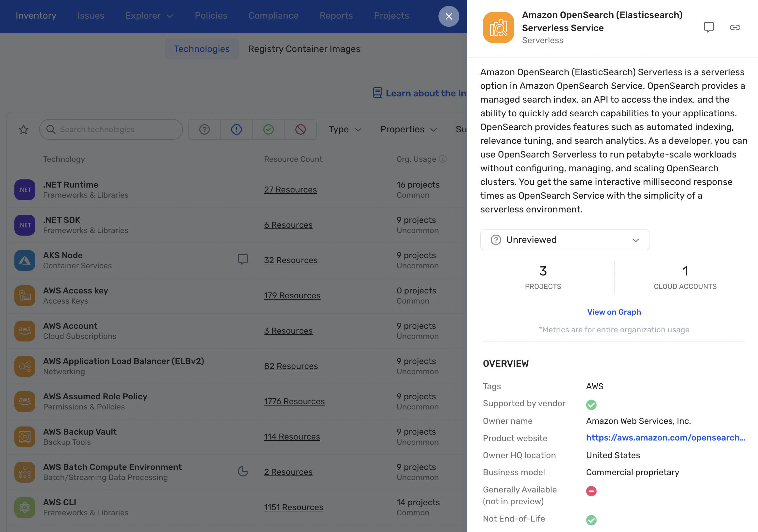Open 32 Resources for AKS Node
Image resolution: width=758 pixels, height=532 pixels.
pos(290,260)
